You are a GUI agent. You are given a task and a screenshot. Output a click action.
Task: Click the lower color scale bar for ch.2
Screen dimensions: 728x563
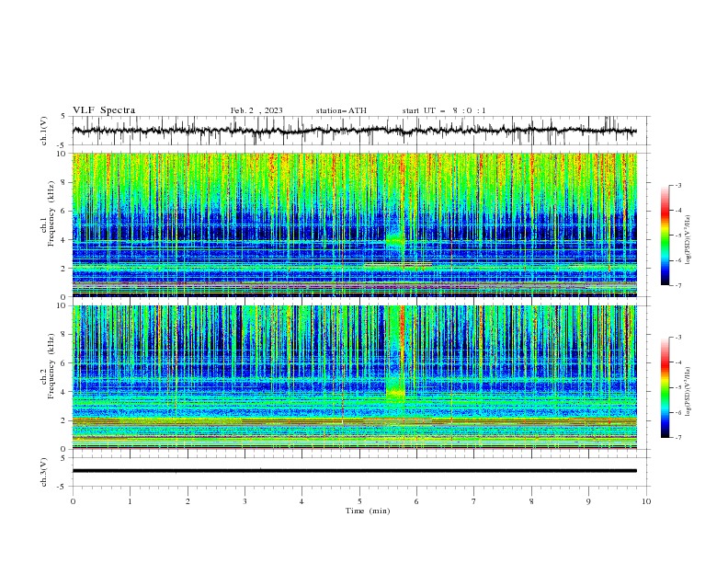point(665,387)
